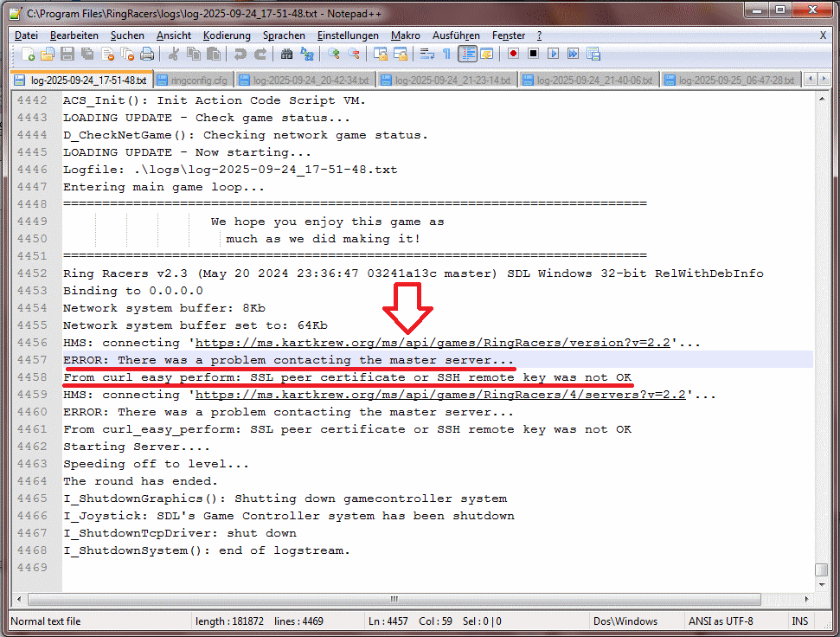Click line number 4457 in the margin
This screenshot has height=637, width=840.
click(x=32, y=359)
